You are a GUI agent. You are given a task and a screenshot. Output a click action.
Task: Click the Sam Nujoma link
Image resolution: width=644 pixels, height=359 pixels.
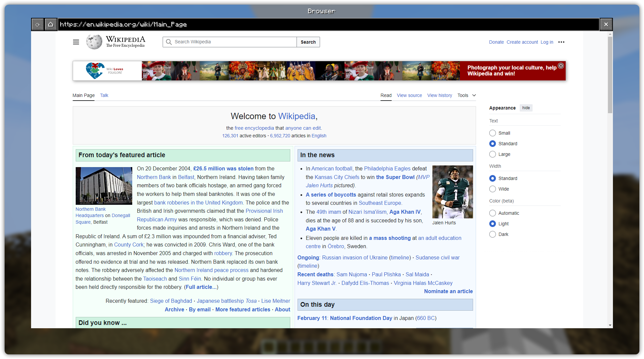pyautogui.click(x=352, y=275)
